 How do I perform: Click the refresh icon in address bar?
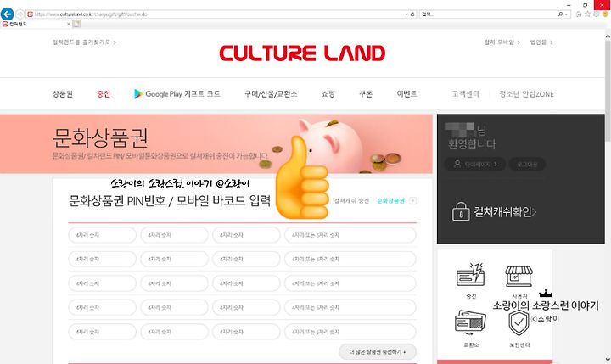pos(412,14)
